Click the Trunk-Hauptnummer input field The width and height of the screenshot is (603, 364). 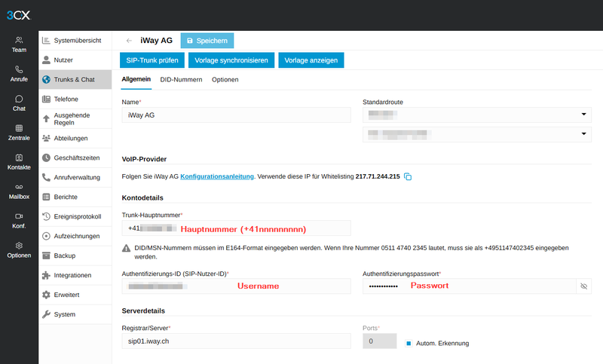(x=236, y=228)
